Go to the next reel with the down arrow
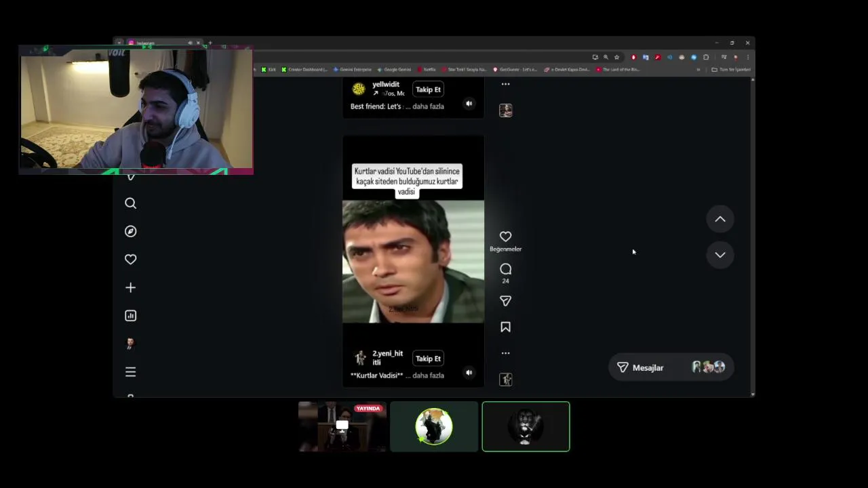This screenshot has height=488, width=868. point(720,255)
